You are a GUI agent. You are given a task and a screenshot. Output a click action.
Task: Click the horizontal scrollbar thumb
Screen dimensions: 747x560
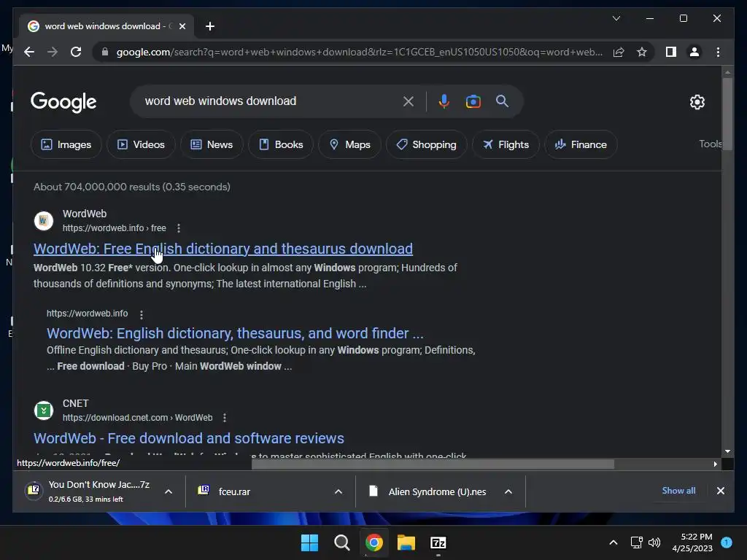[433, 464]
